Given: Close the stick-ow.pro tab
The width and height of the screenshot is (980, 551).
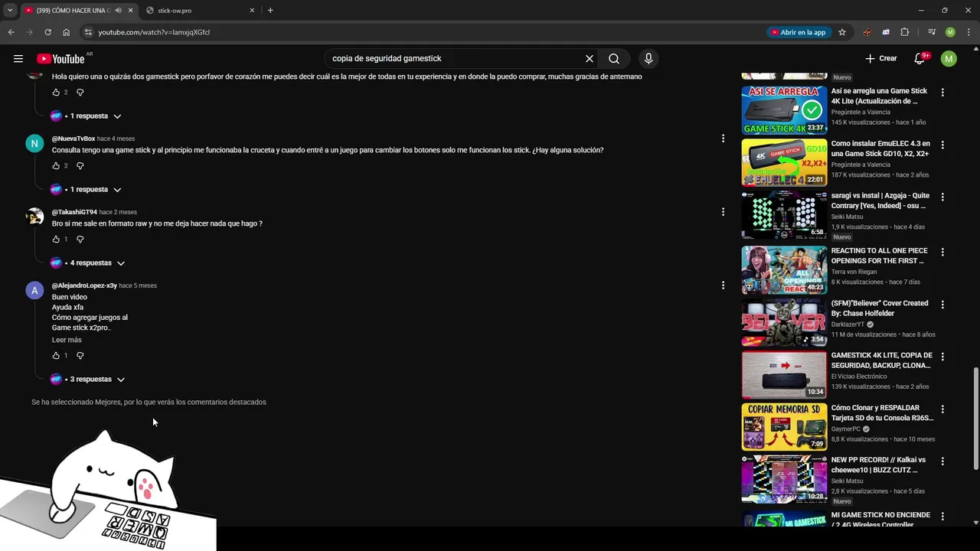Looking at the screenshot, I should tap(252, 11).
